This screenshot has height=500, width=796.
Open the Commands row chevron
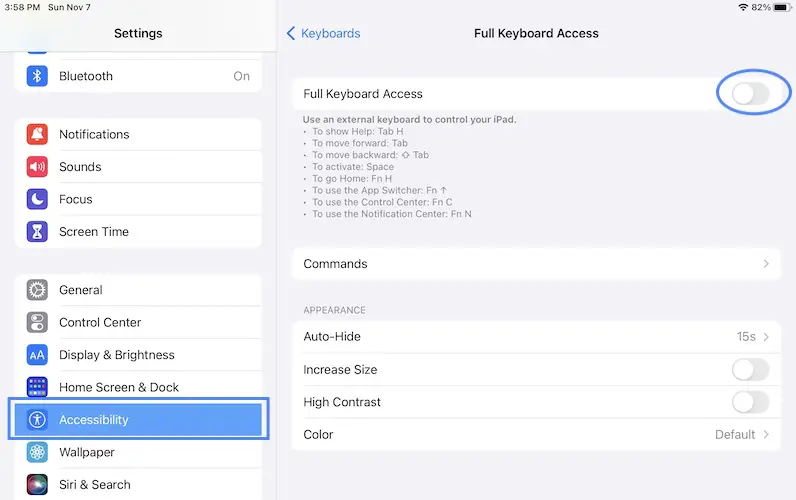(766, 264)
